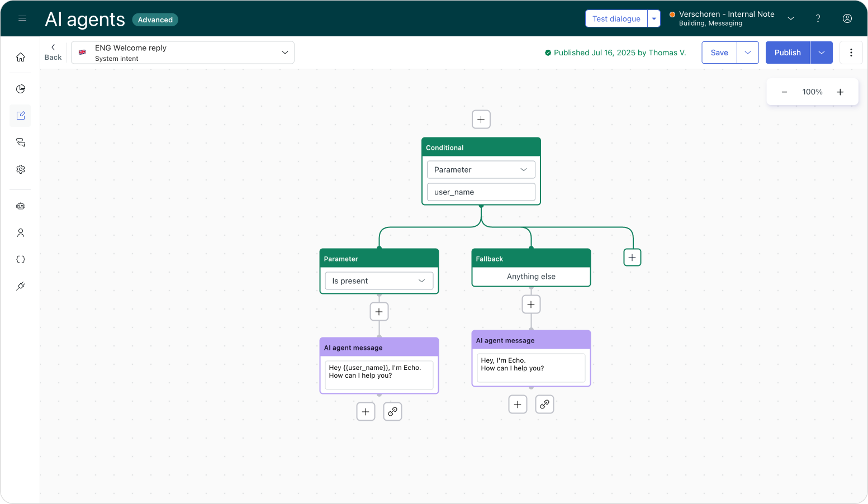868x504 pixels.
Task: Click the user_name parameter input field
Action: 481,192
